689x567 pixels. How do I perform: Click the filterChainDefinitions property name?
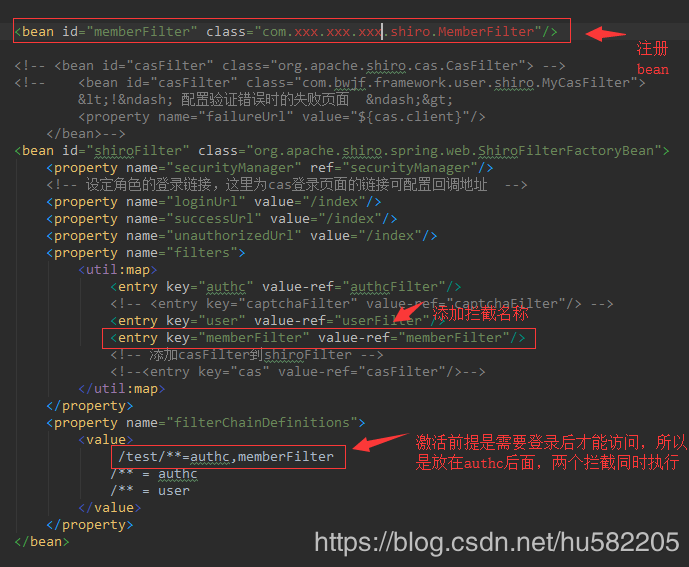point(261,423)
